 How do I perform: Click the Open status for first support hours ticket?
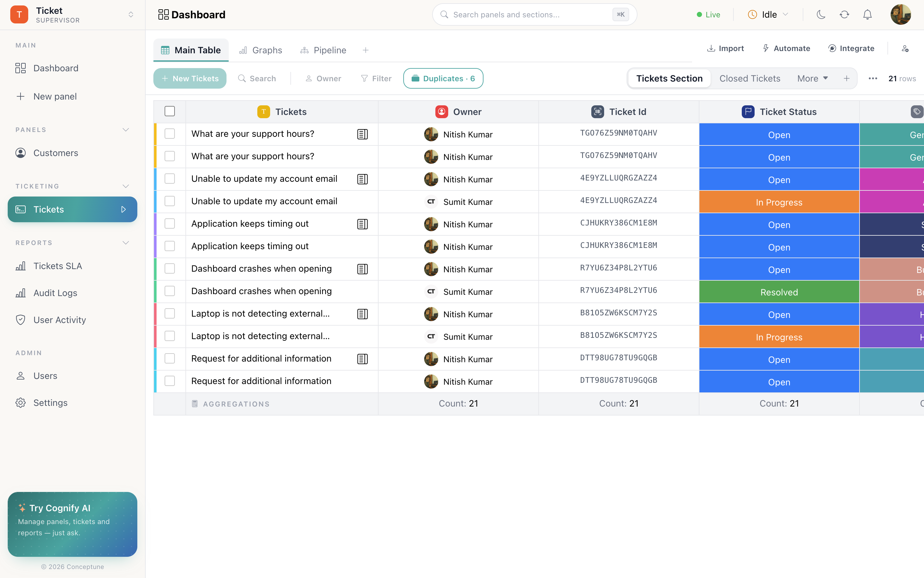coord(779,135)
